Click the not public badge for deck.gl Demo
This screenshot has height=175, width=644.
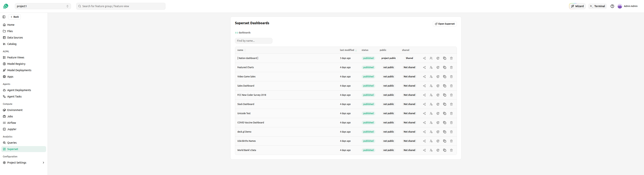tap(388, 132)
